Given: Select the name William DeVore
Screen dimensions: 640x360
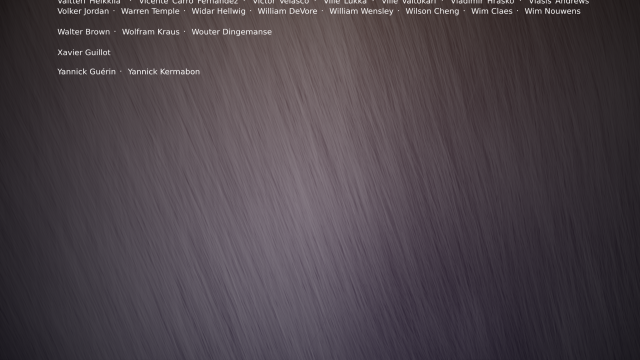Looking at the screenshot, I should [x=287, y=11].
